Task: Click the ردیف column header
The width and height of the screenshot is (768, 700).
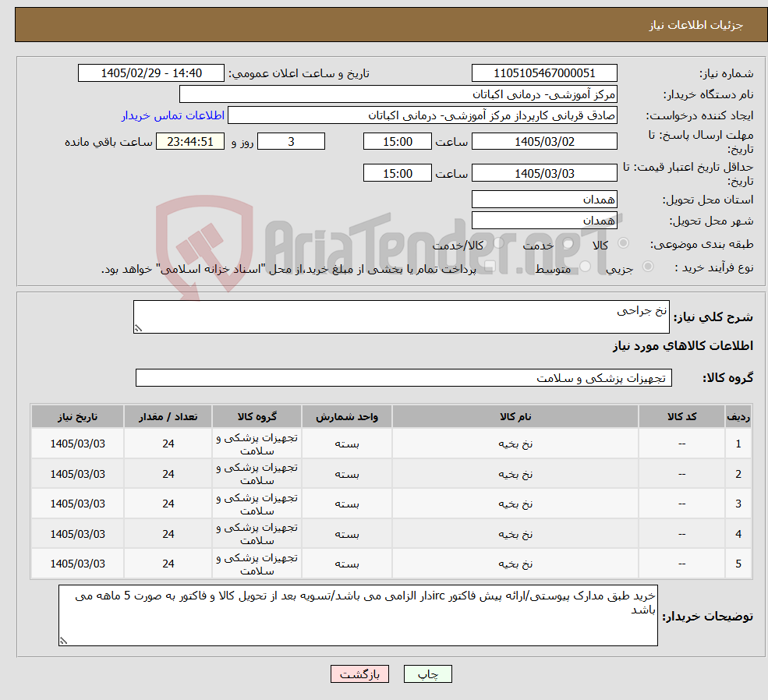Action: pos(738,416)
